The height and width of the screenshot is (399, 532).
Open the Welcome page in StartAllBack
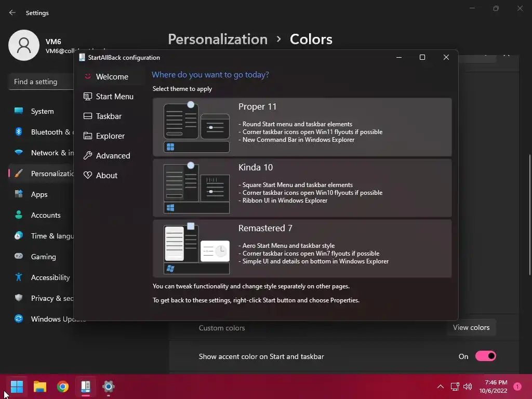pos(111,77)
